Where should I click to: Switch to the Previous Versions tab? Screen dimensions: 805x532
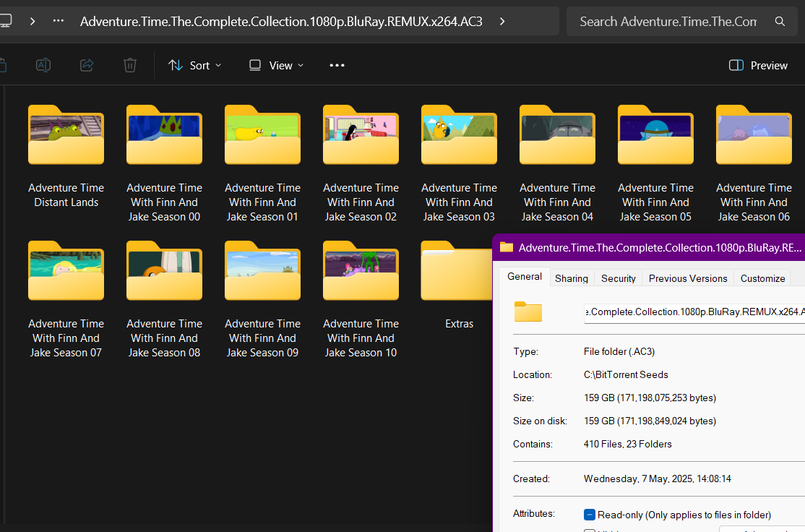(688, 278)
